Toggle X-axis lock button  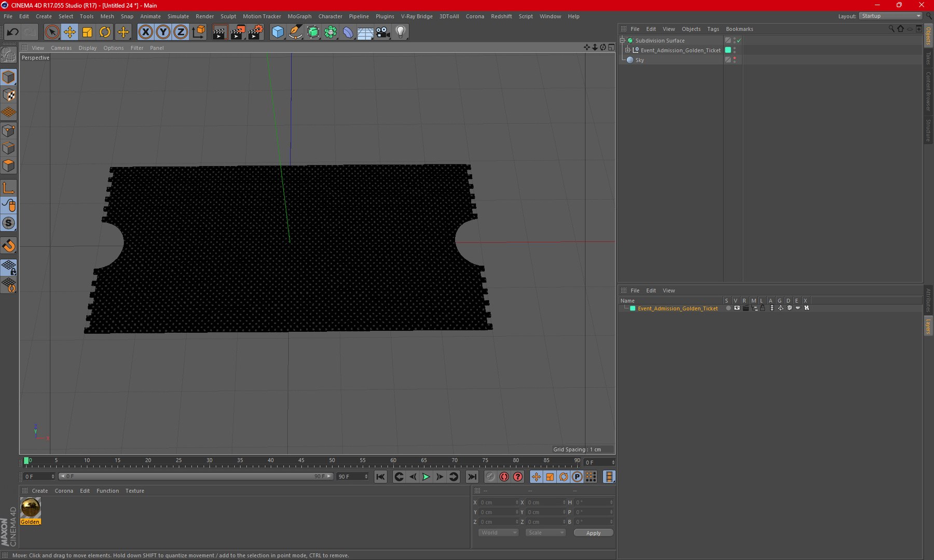click(146, 32)
